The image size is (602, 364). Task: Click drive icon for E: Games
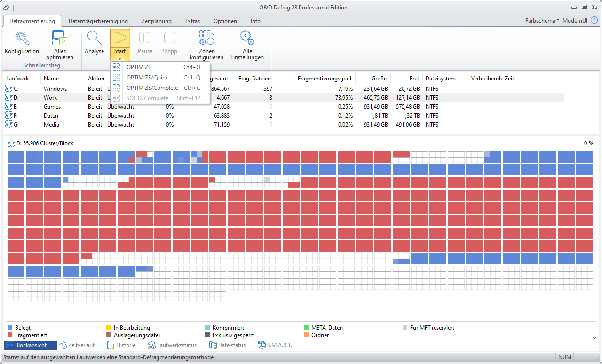click(x=9, y=106)
